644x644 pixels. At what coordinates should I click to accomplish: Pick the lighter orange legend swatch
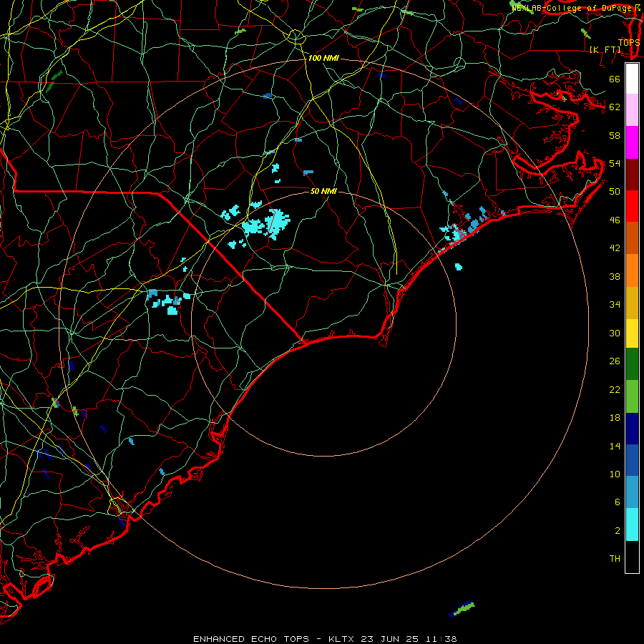tap(632, 270)
